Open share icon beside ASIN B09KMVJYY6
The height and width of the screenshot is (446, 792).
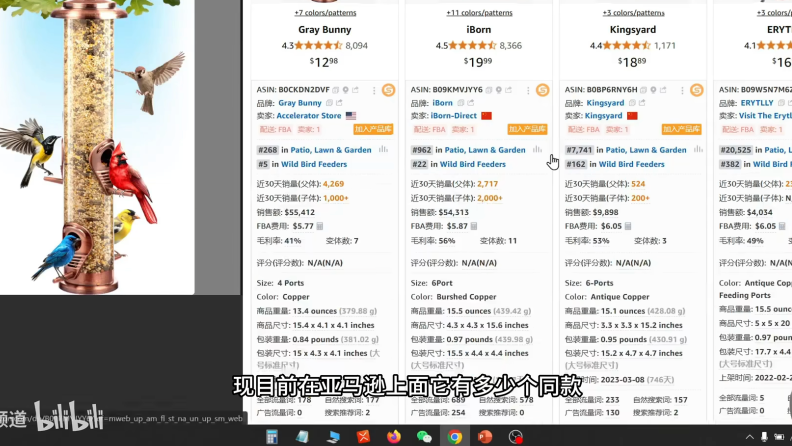(x=509, y=90)
